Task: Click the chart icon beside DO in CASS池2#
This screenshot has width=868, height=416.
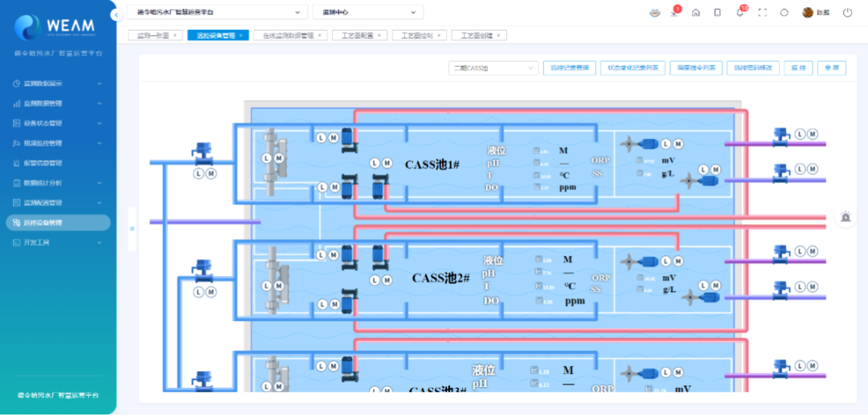Action: (x=539, y=301)
